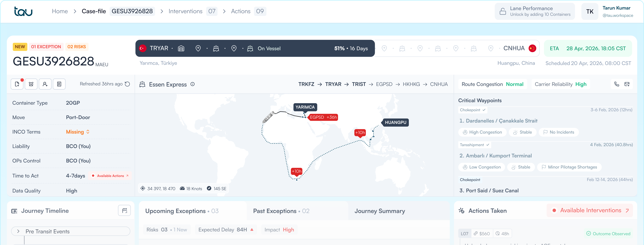
Task: Click the Expected Delay 84H chip
Action: (x=226, y=229)
